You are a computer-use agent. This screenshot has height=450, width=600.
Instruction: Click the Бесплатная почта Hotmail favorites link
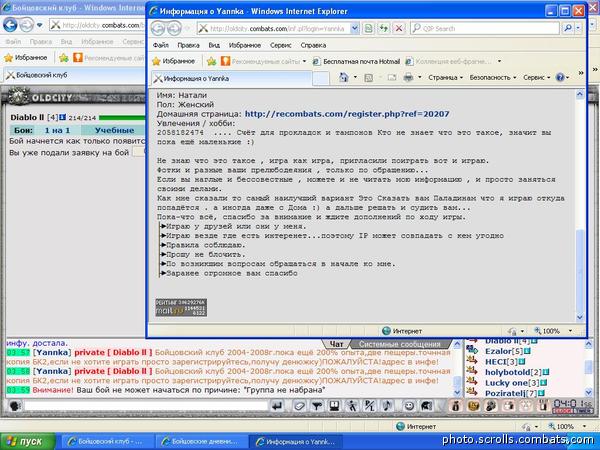[356, 61]
